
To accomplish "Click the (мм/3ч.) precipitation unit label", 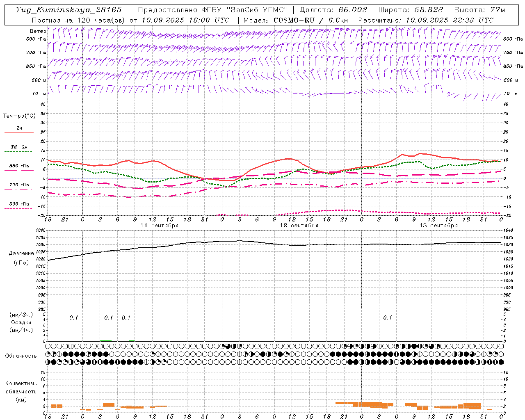I will point(21,315).
